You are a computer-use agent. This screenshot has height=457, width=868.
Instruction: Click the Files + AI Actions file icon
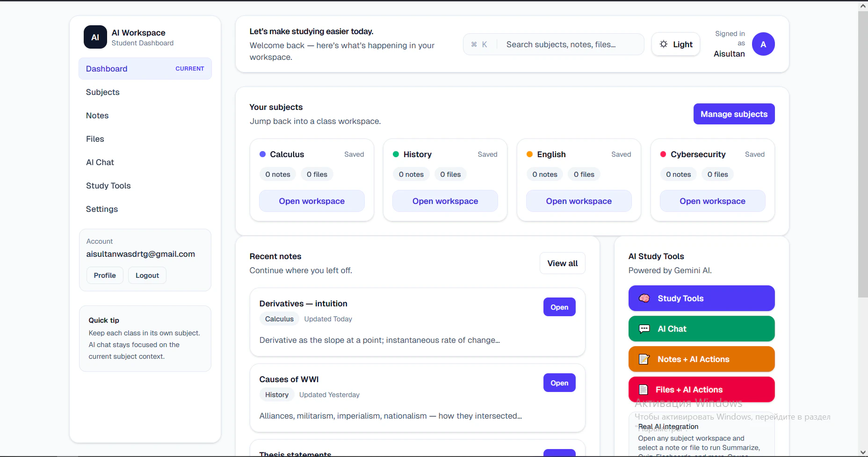point(645,389)
